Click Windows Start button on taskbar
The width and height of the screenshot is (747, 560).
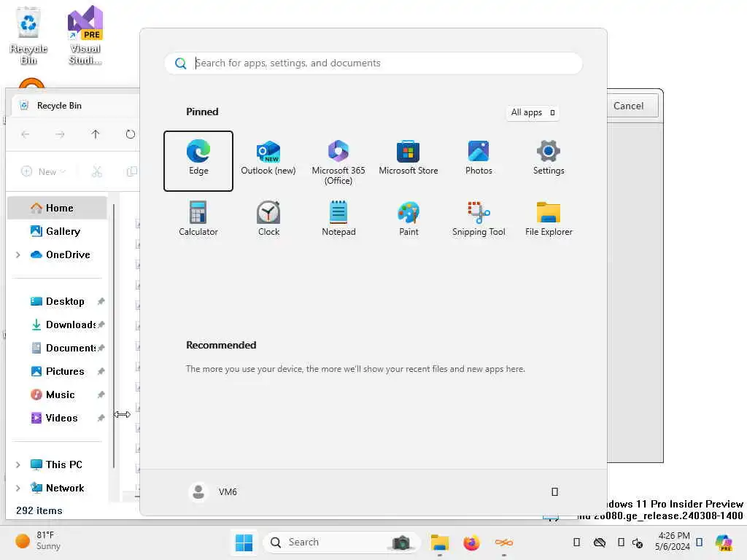tap(244, 542)
